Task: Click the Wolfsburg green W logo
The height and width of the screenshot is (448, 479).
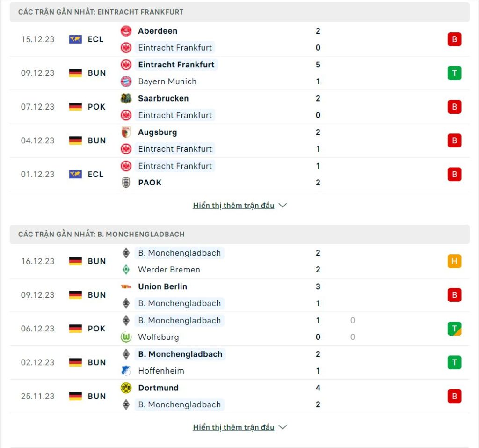Action: click(126, 337)
